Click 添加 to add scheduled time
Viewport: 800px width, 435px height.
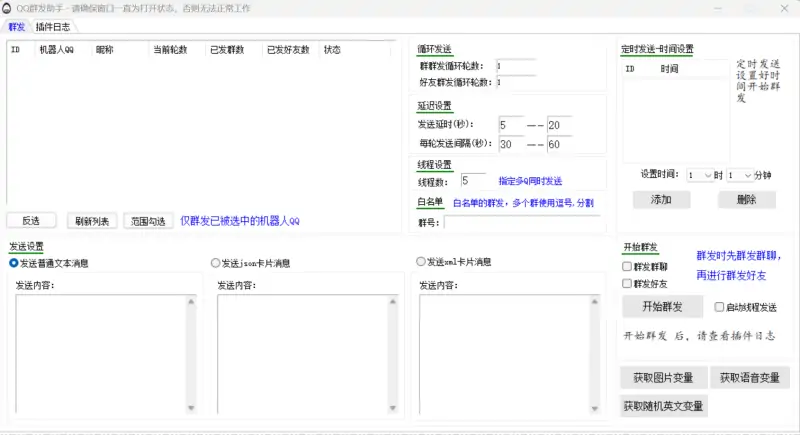tap(661, 200)
